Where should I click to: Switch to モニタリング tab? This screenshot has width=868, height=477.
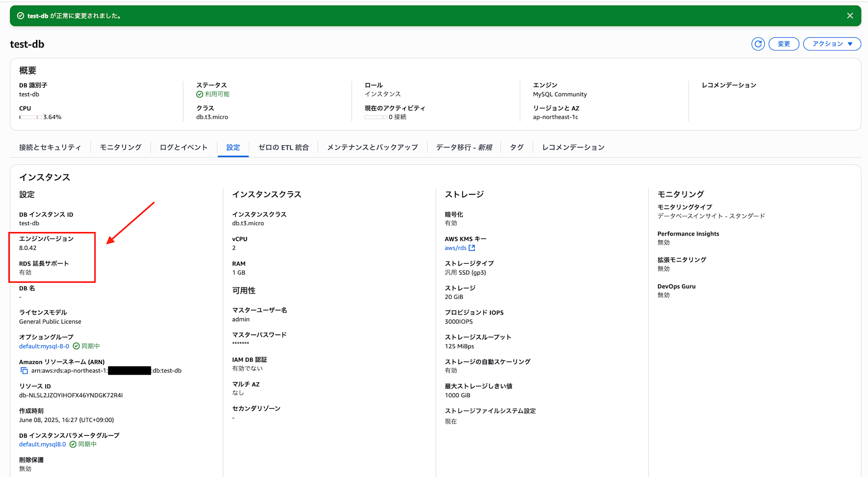[x=121, y=147]
